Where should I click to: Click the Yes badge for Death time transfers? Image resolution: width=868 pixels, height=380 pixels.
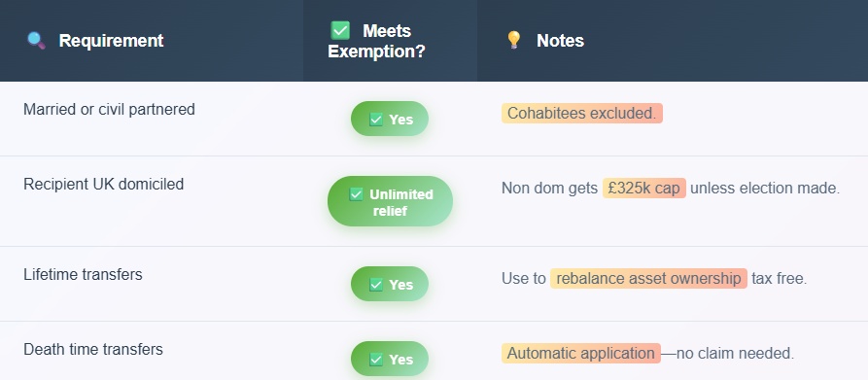pyautogui.click(x=390, y=359)
